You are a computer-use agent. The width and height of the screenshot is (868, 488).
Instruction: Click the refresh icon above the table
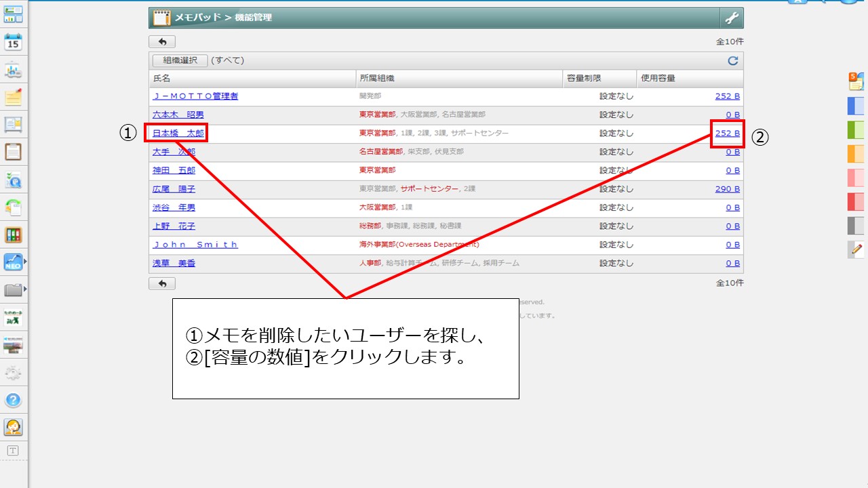(732, 61)
